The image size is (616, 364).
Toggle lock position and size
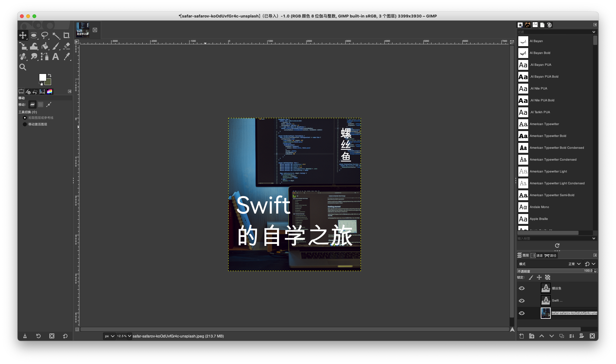[x=539, y=277]
